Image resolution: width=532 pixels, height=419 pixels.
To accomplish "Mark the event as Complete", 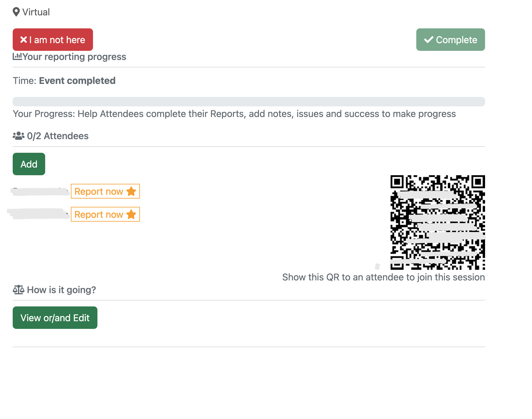I will [451, 40].
